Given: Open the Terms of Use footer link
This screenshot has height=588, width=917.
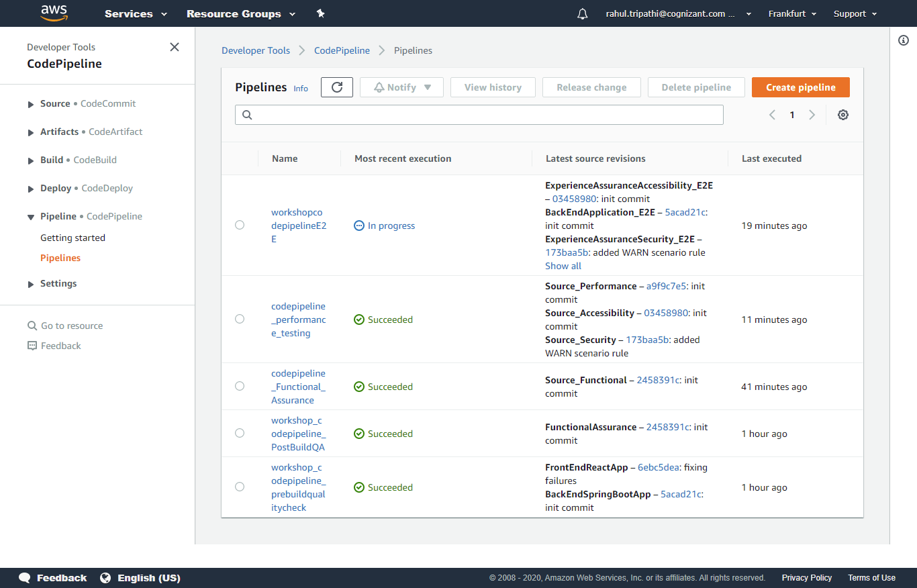Looking at the screenshot, I should coord(871,578).
